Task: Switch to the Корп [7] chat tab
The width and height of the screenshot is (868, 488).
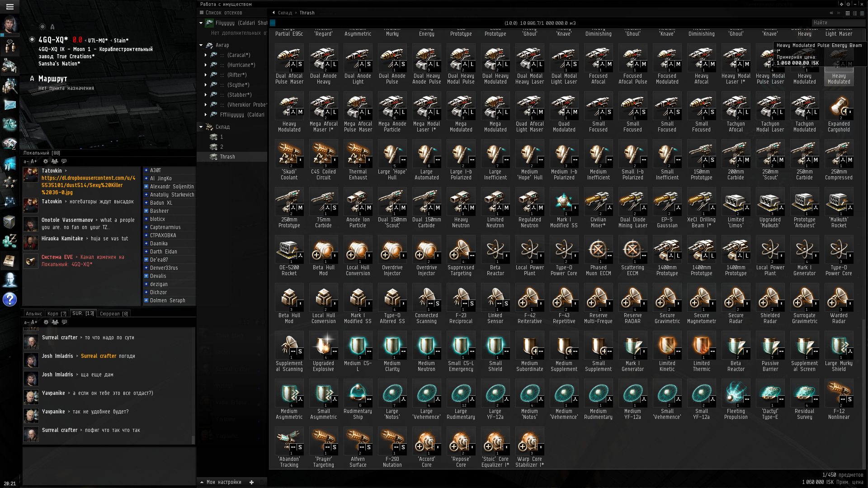Action: (x=57, y=314)
